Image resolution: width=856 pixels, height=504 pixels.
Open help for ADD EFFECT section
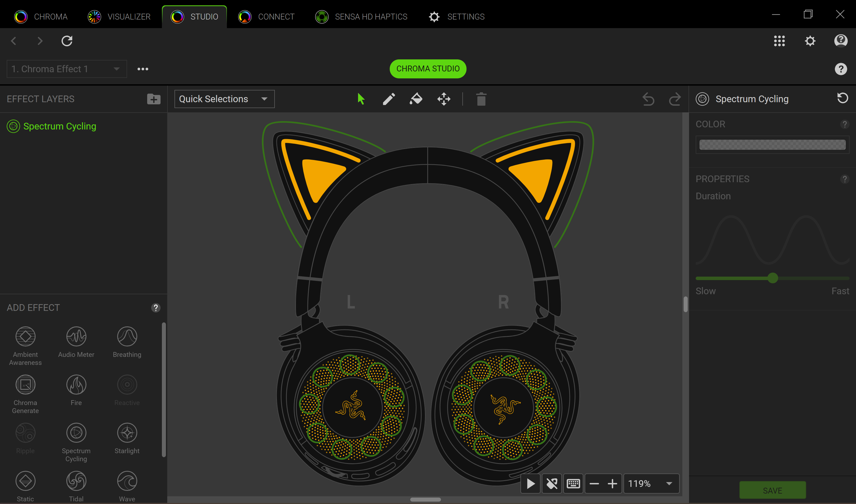[x=155, y=308]
